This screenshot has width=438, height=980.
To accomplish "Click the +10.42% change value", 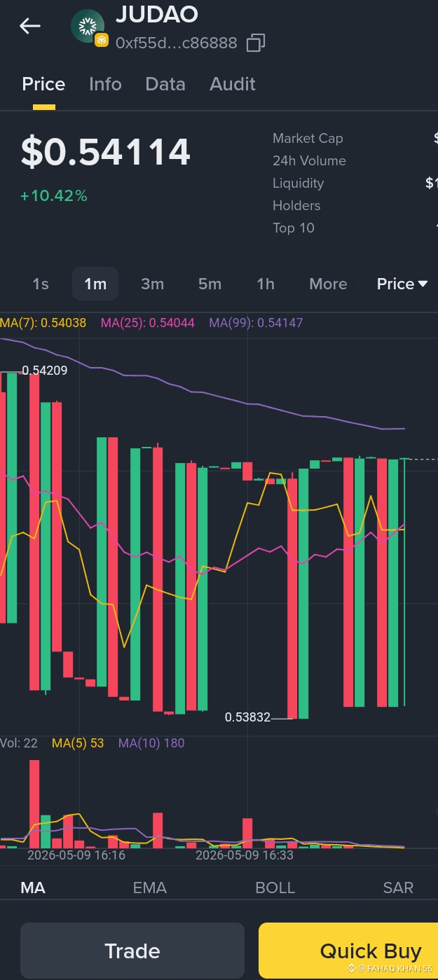I will (54, 195).
